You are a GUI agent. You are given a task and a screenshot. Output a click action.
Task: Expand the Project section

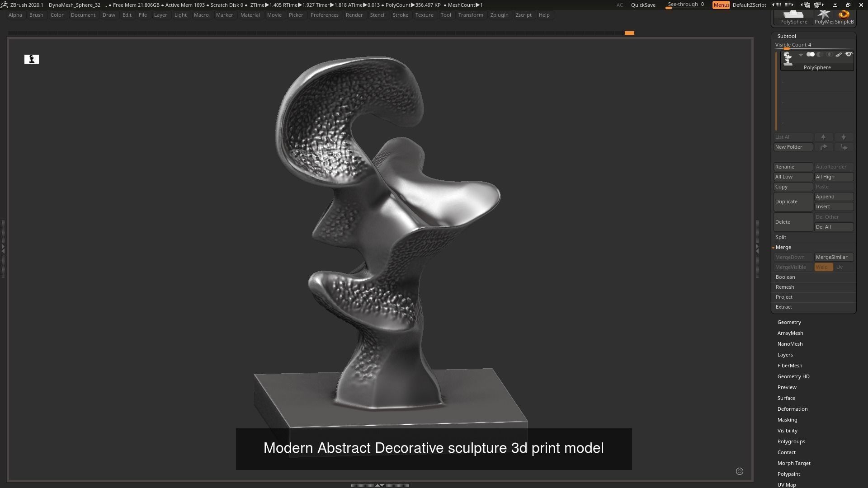pos(784,297)
